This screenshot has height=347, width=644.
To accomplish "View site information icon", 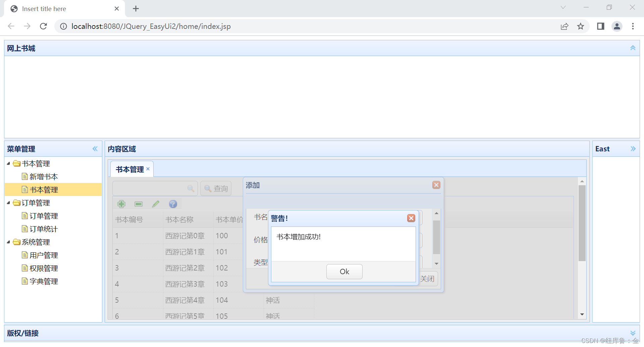I will [63, 26].
